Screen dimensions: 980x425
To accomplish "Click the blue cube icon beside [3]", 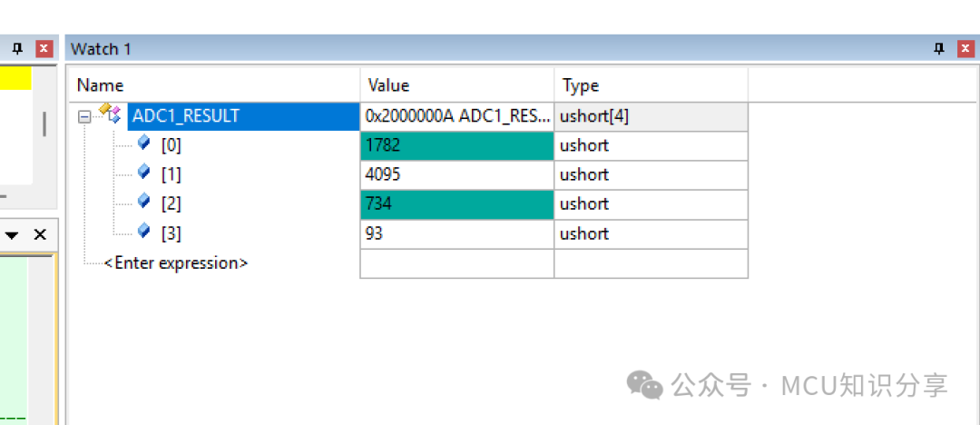I will (144, 231).
